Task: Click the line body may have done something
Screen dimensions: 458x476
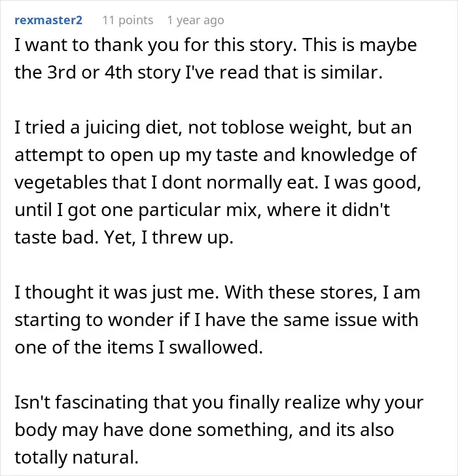Action: tap(204, 430)
